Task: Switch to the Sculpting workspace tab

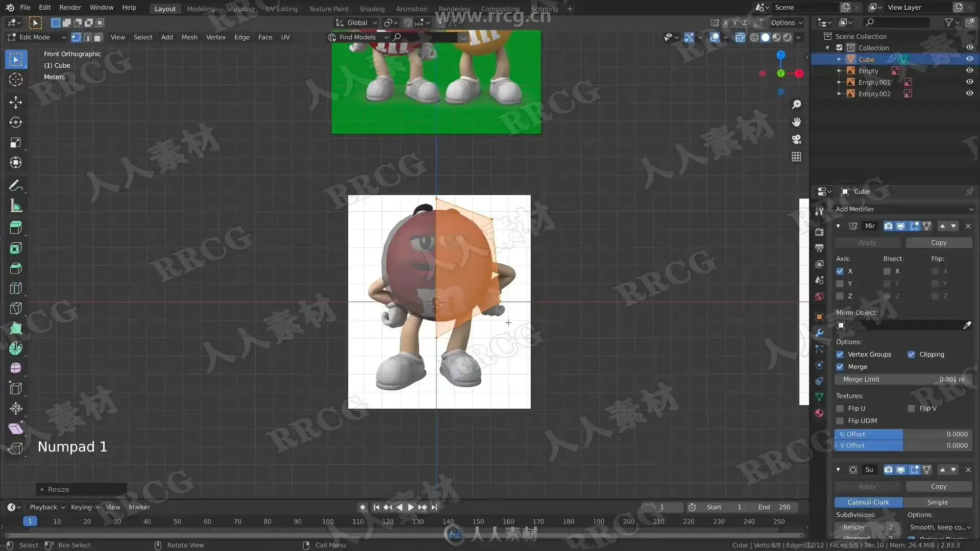Action: point(240,9)
